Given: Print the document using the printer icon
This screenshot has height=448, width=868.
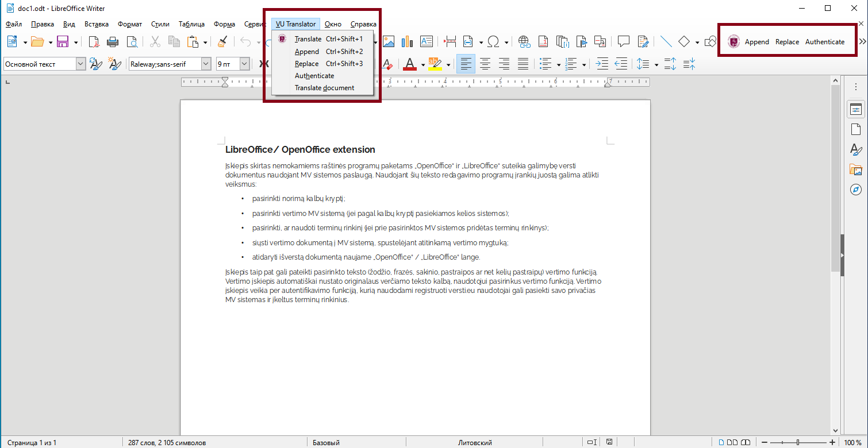Looking at the screenshot, I should point(113,41).
